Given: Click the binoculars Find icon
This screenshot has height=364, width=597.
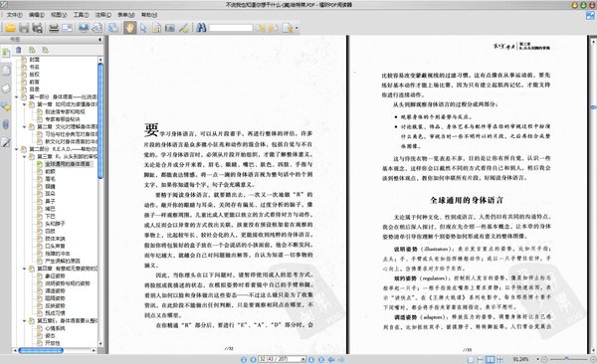Looking at the screenshot, I should point(201,28).
